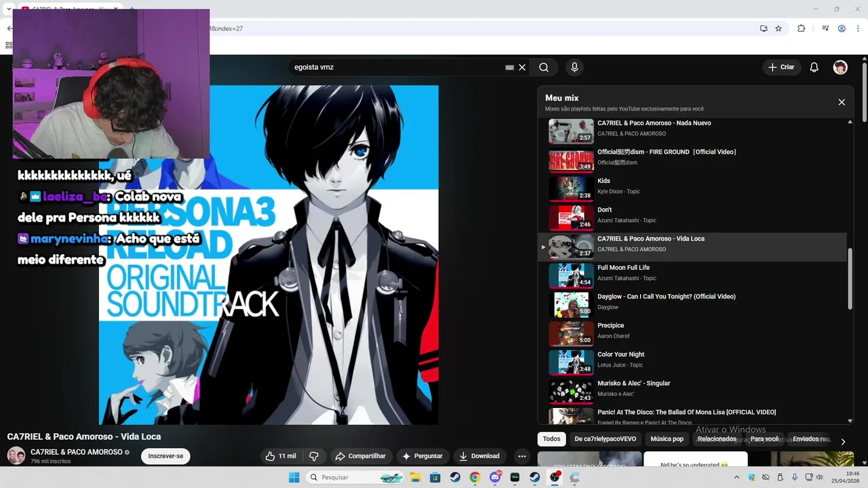Viewport: 868px width, 488px height.
Task: Click the Download button
Action: (x=479, y=456)
